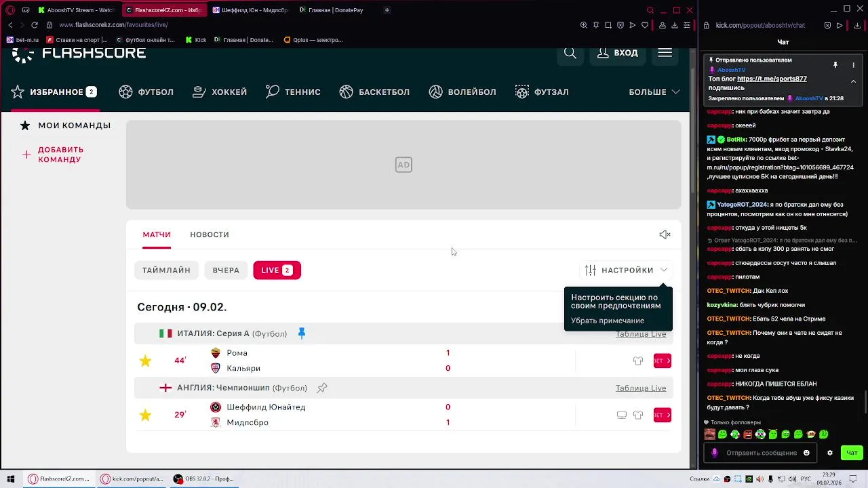Open browser downloads icon in Flashscore window

675,25
